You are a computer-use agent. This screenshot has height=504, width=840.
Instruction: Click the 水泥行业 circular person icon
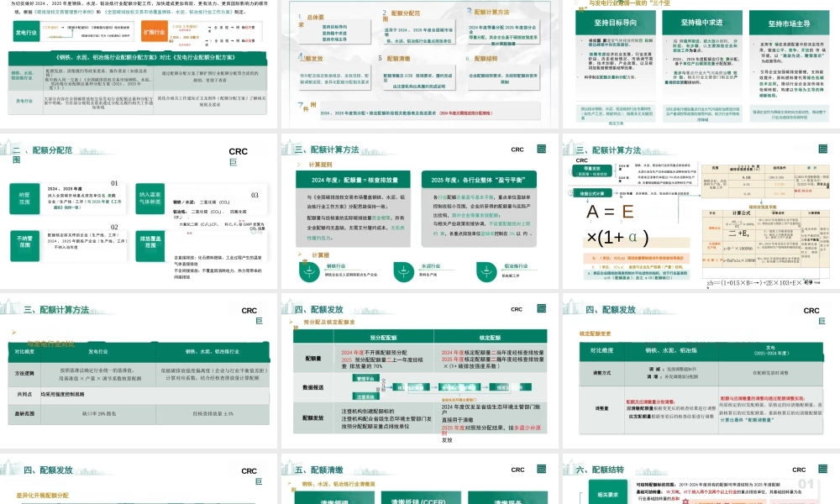402,270
